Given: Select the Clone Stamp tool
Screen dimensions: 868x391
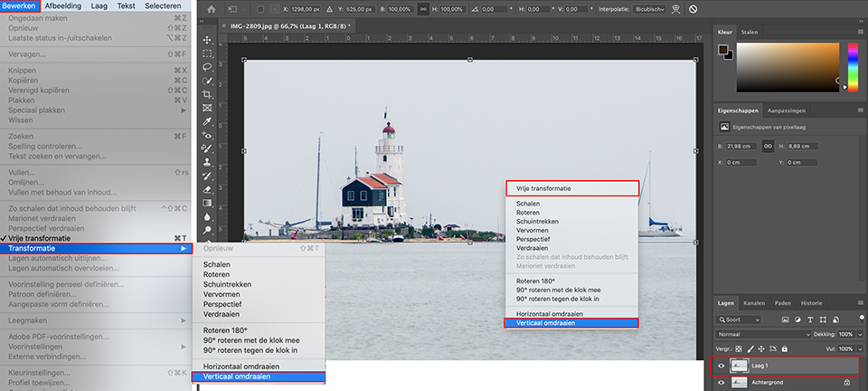Looking at the screenshot, I should [x=207, y=162].
